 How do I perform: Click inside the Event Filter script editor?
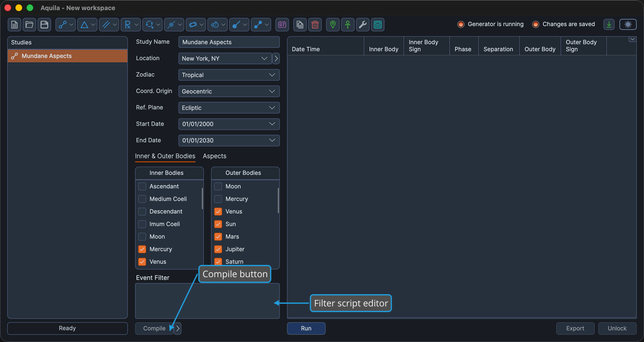pyautogui.click(x=207, y=301)
